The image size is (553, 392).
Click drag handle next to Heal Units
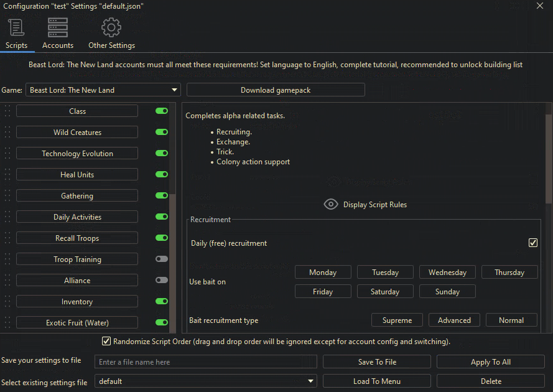[x=7, y=175]
